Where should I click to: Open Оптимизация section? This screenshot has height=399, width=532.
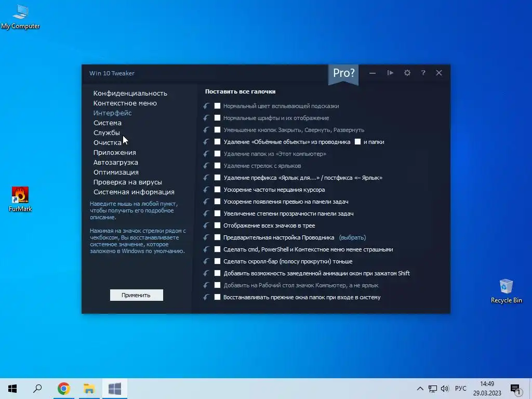click(x=116, y=172)
